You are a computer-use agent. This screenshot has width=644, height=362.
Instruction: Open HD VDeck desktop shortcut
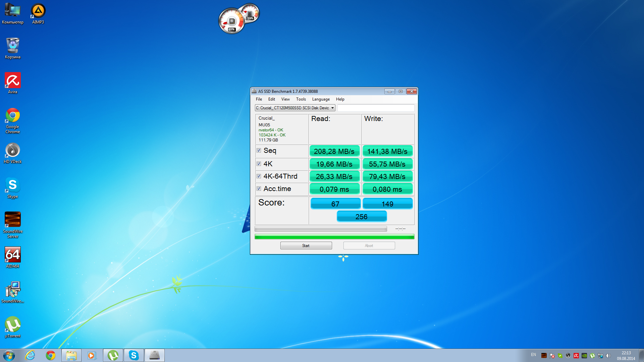click(13, 153)
